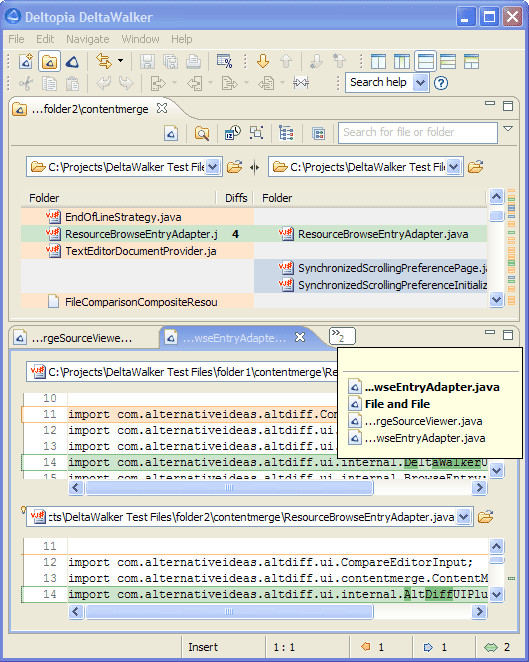Open the Search help dropdown
This screenshot has width=529, height=662.
pos(420,83)
